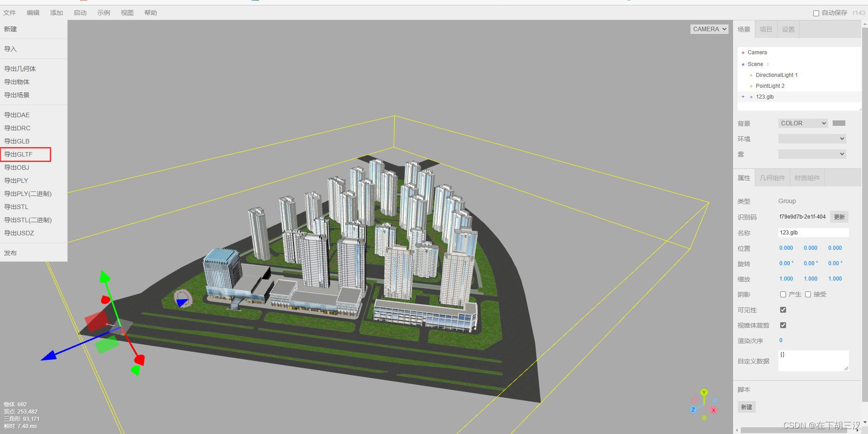Click the green Y-axis arrowhead of the transform gizmo
Image resolution: width=868 pixels, height=434 pixels.
[105, 277]
